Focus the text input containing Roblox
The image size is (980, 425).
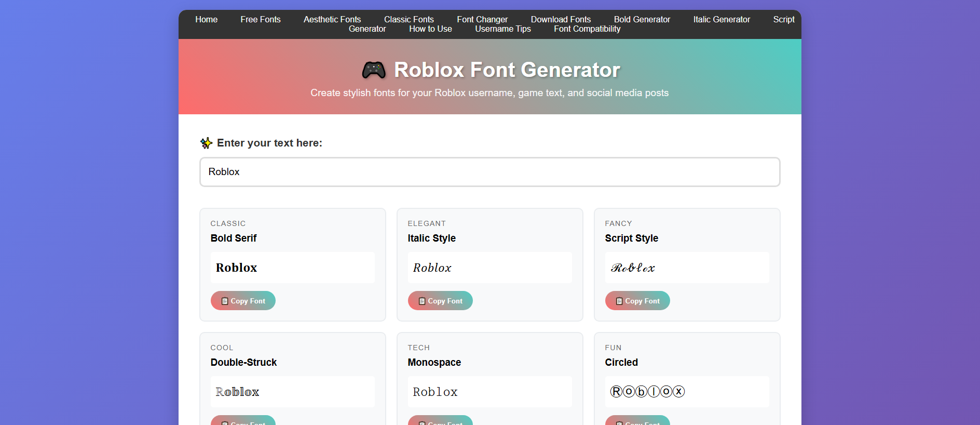489,172
